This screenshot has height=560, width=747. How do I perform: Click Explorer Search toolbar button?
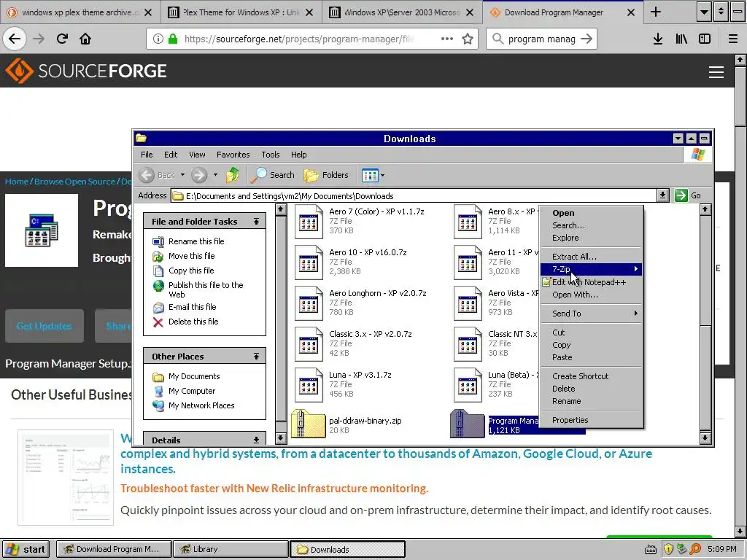273,175
